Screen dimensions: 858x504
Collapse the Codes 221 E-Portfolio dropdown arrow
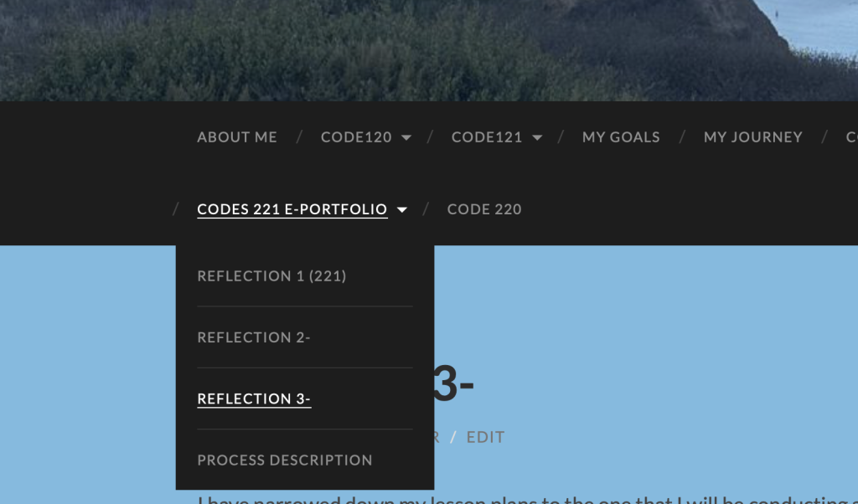click(402, 210)
